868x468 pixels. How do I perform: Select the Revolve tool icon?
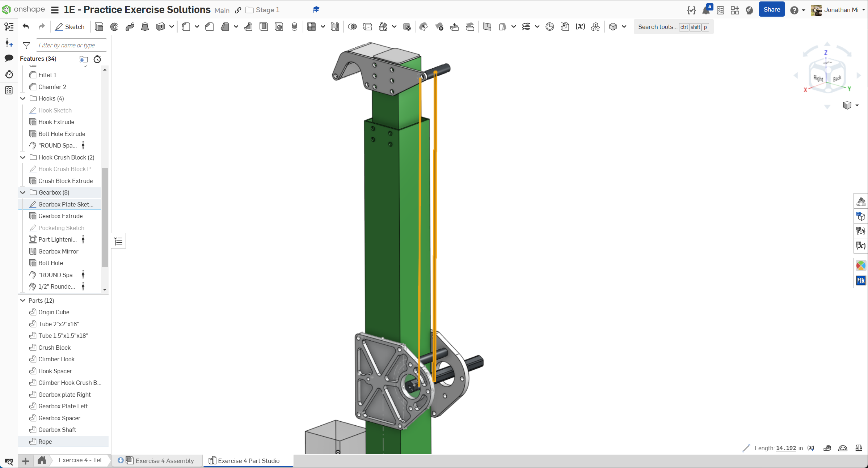[114, 27]
